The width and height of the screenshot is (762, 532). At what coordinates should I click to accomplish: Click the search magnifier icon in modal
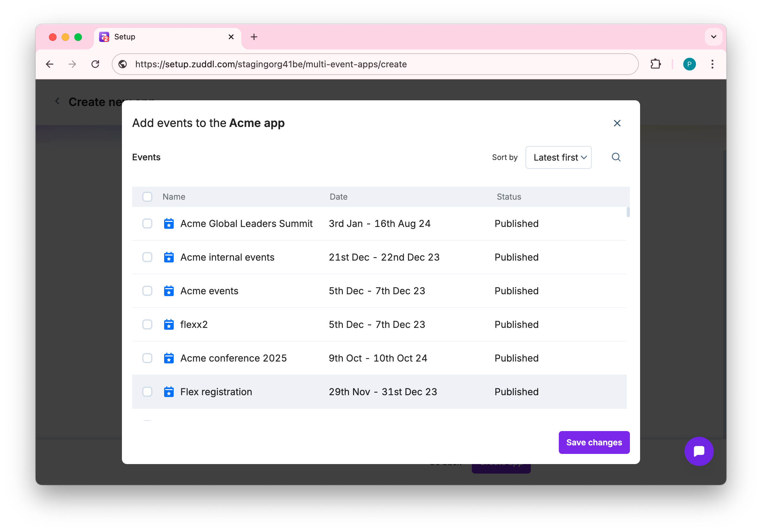616,157
